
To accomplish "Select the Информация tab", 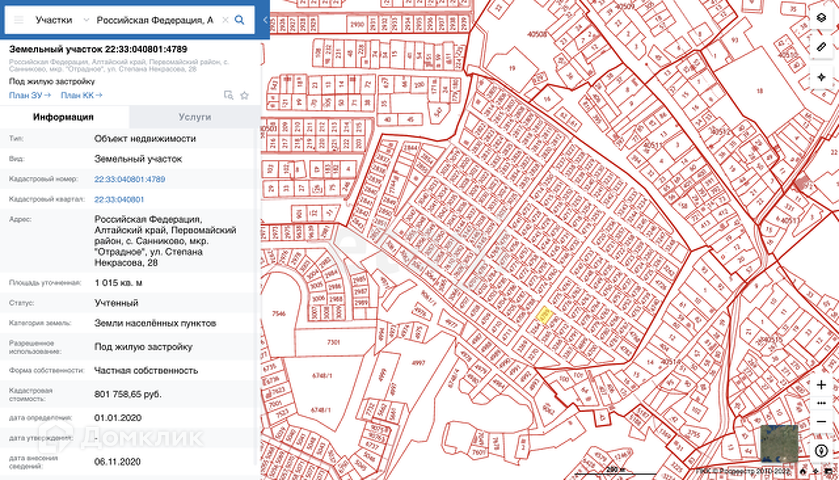I will coord(64,117).
